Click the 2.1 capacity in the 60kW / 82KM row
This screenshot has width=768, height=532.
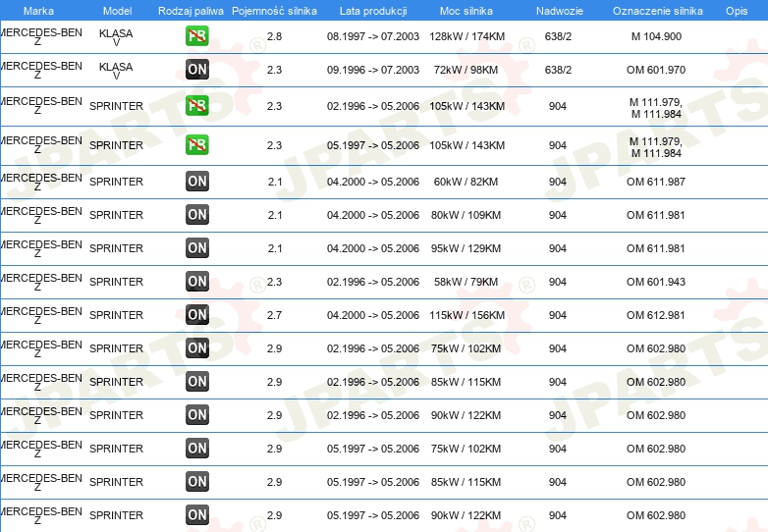[275, 182]
